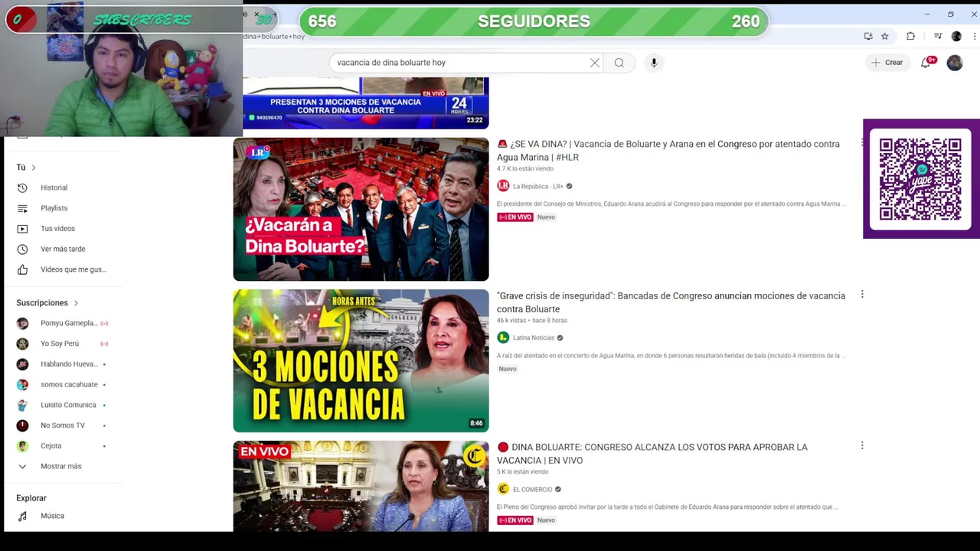Open YouTube account avatar menu
980x551 pixels.
pos(955,63)
